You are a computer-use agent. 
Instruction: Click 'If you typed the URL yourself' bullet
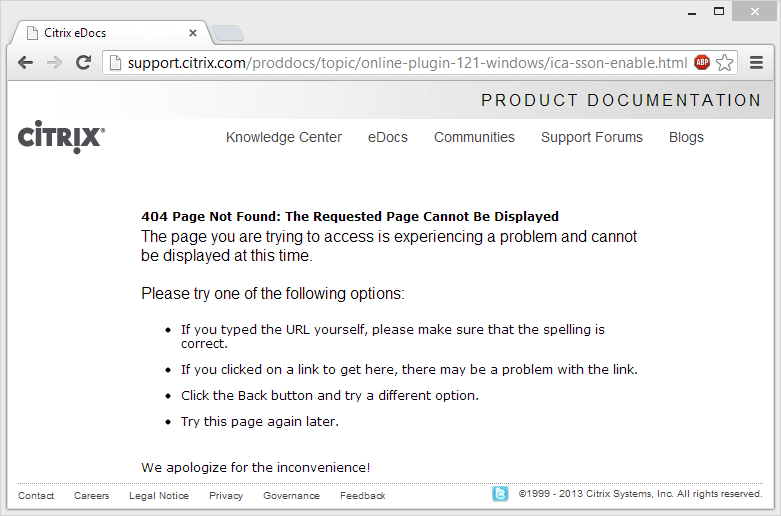[392, 336]
